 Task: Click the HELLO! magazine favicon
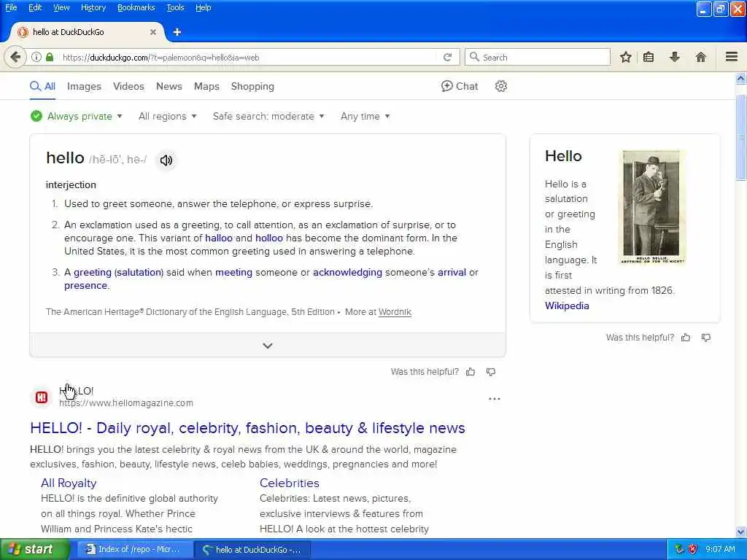pyautogui.click(x=42, y=397)
